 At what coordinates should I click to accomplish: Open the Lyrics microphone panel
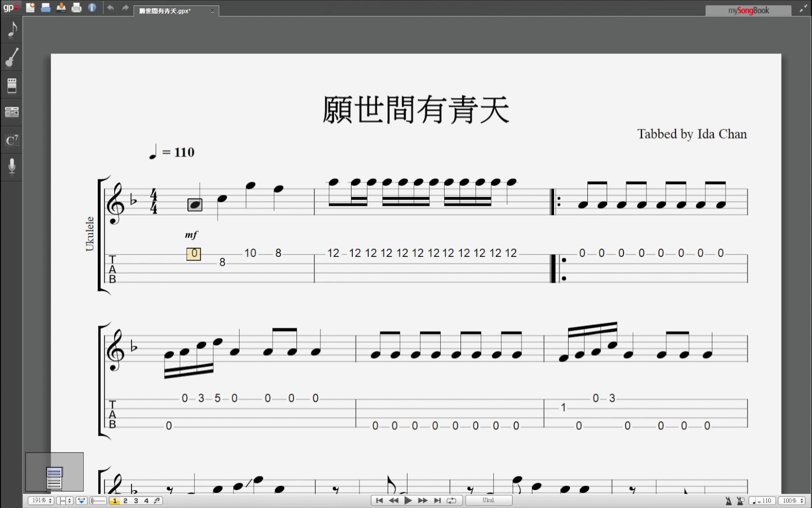tap(12, 167)
